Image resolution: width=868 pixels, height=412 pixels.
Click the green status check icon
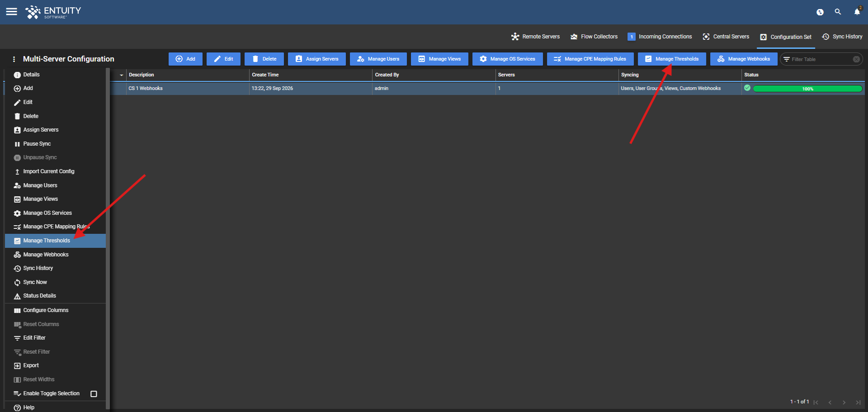(x=747, y=88)
